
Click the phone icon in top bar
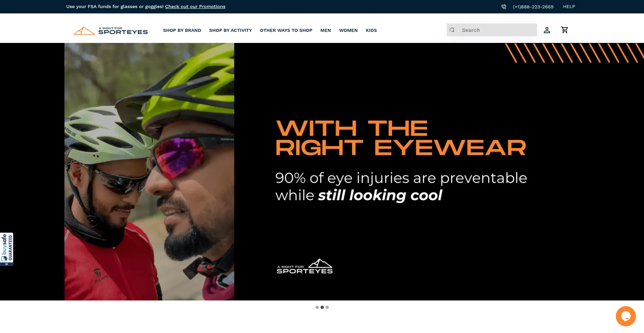pyautogui.click(x=503, y=7)
